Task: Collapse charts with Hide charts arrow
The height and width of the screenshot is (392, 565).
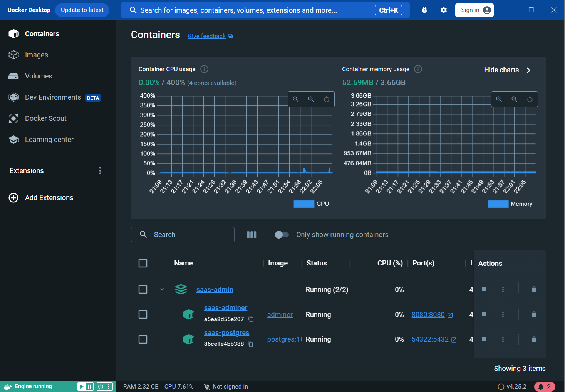Action: 528,70
